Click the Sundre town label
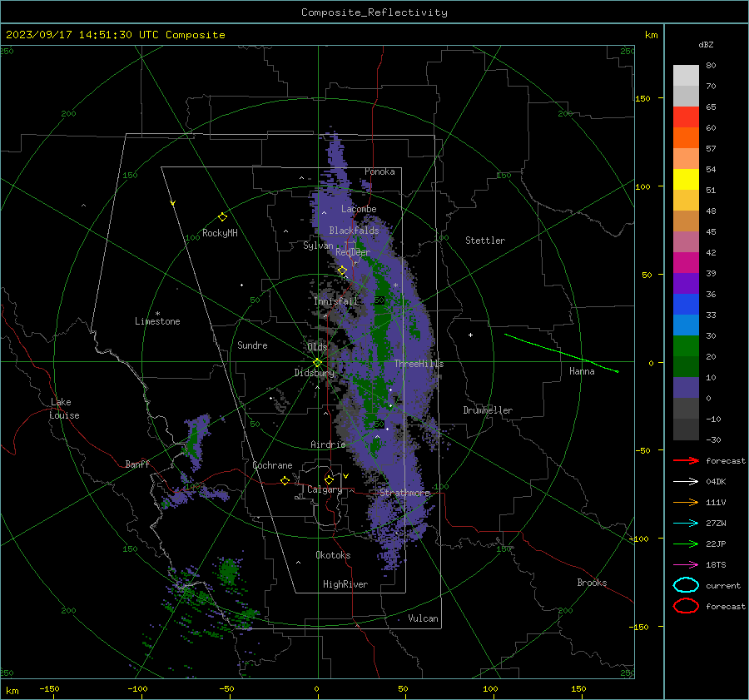749x700 pixels. 252,345
